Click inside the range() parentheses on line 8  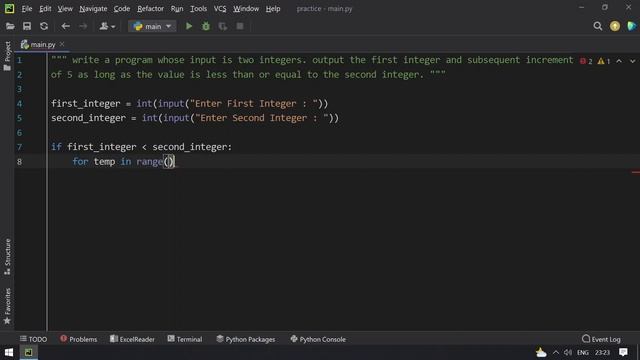click(x=169, y=162)
